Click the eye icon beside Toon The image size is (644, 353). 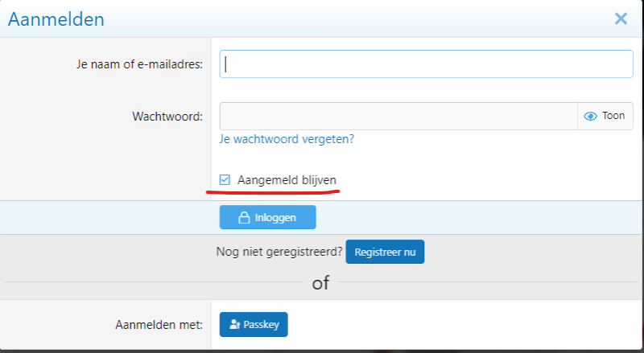tap(590, 116)
